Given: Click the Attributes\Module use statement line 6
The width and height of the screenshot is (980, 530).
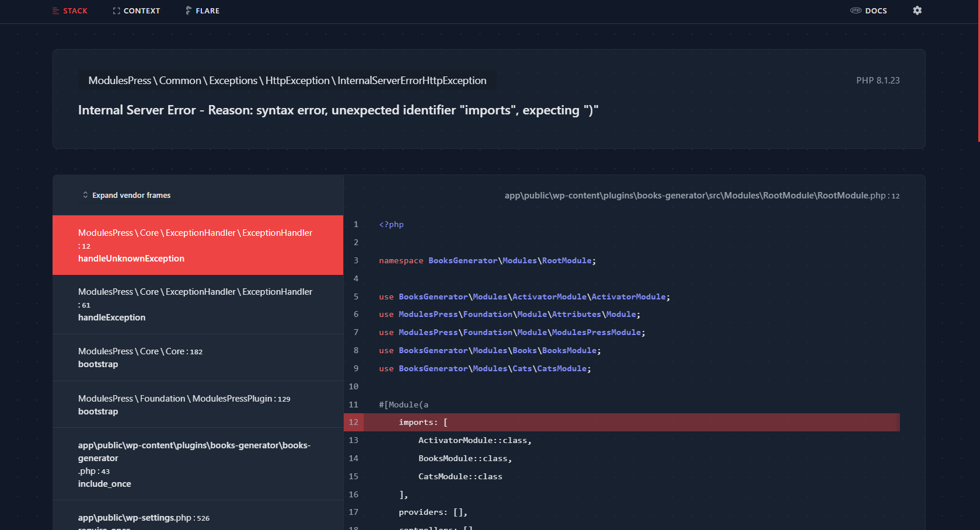Looking at the screenshot, I should pos(510,315).
